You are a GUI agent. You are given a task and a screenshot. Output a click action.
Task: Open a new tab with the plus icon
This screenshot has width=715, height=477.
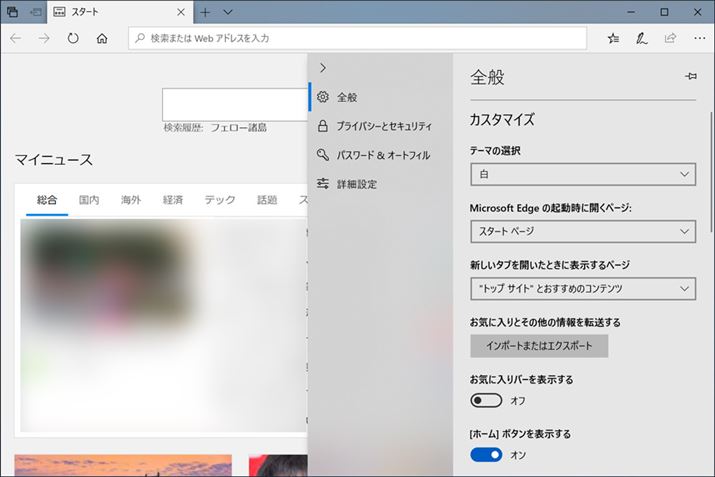205,12
